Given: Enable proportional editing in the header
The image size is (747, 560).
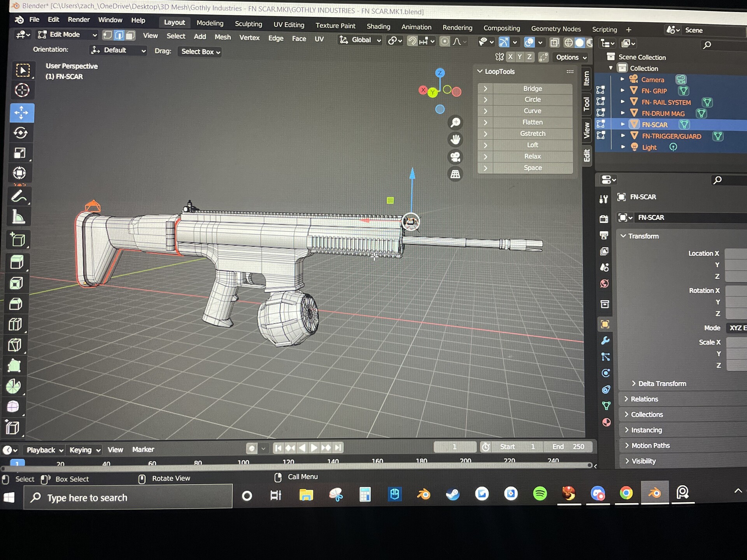Looking at the screenshot, I should 445,41.
